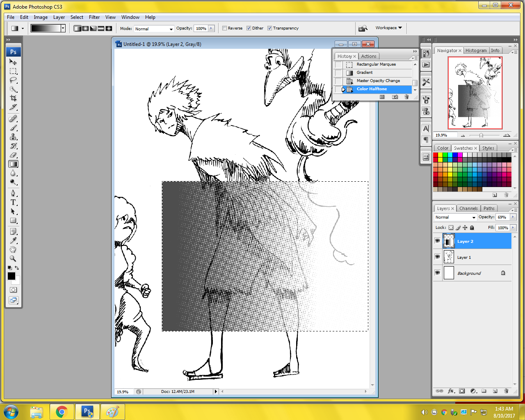Select the Diamond Gradient style button
This screenshot has width=525, height=420.
pos(109,28)
